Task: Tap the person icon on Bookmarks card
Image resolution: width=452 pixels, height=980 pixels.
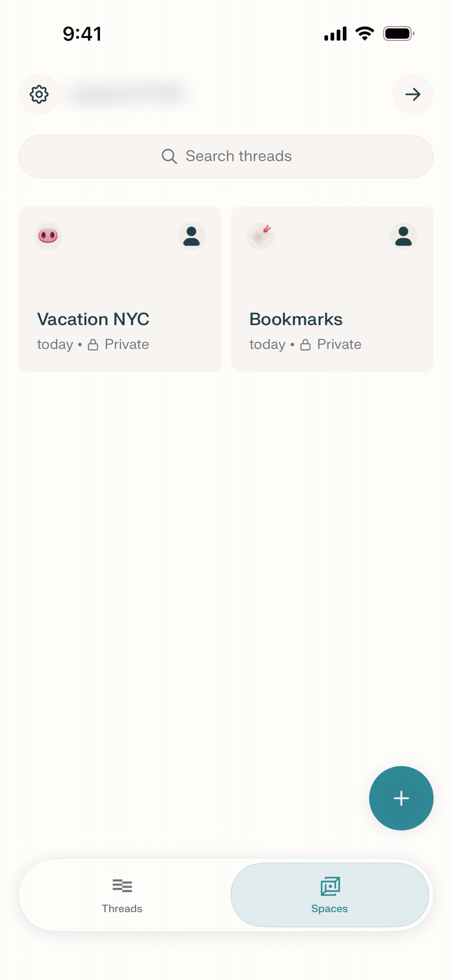Action: point(403,236)
